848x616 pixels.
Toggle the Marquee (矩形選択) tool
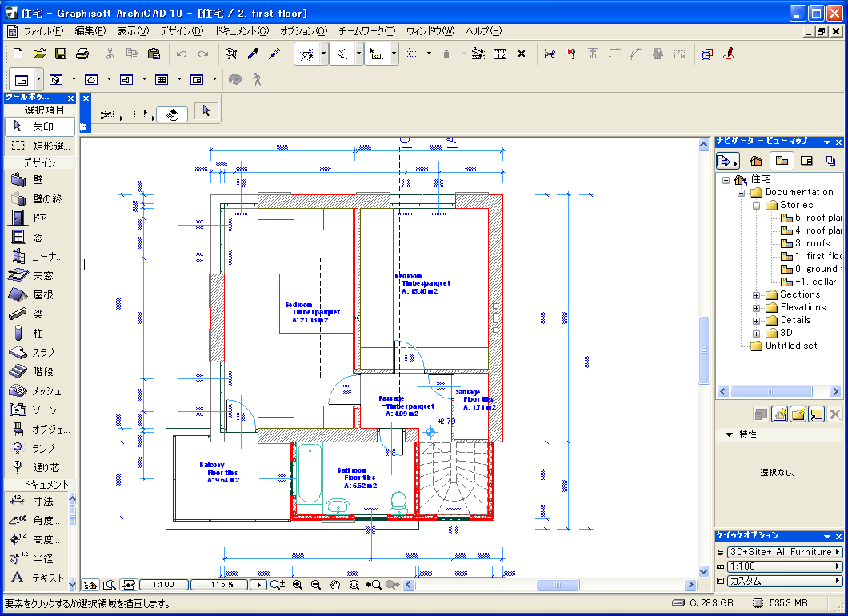click(38, 146)
